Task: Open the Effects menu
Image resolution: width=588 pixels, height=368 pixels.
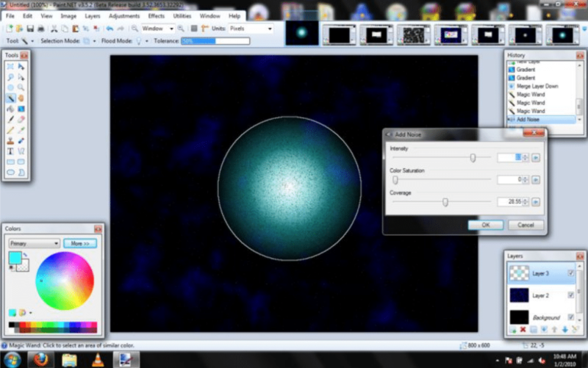Action: point(156,16)
